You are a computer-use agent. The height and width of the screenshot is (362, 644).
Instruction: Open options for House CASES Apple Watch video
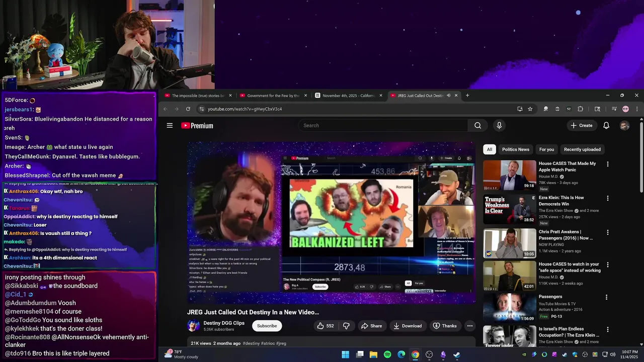tap(607, 164)
